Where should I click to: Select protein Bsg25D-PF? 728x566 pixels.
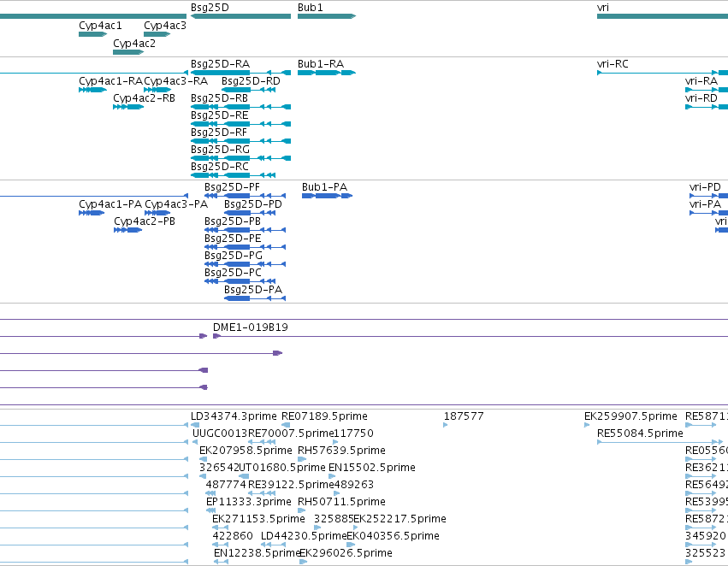245,196
